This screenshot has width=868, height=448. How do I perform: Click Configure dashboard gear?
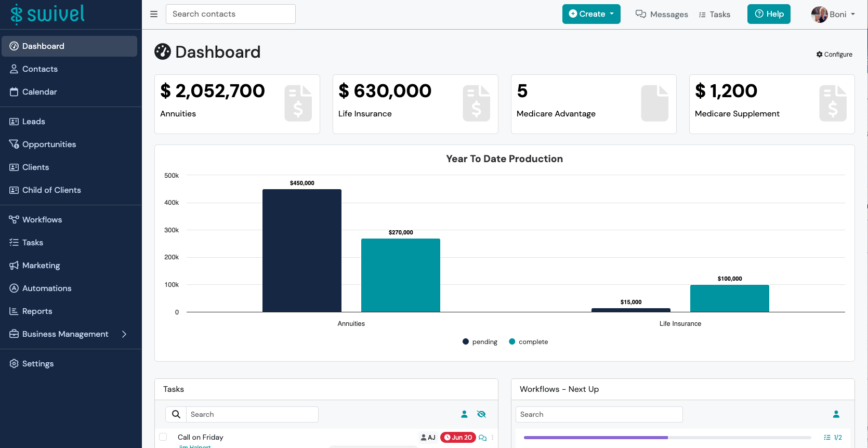(834, 54)
